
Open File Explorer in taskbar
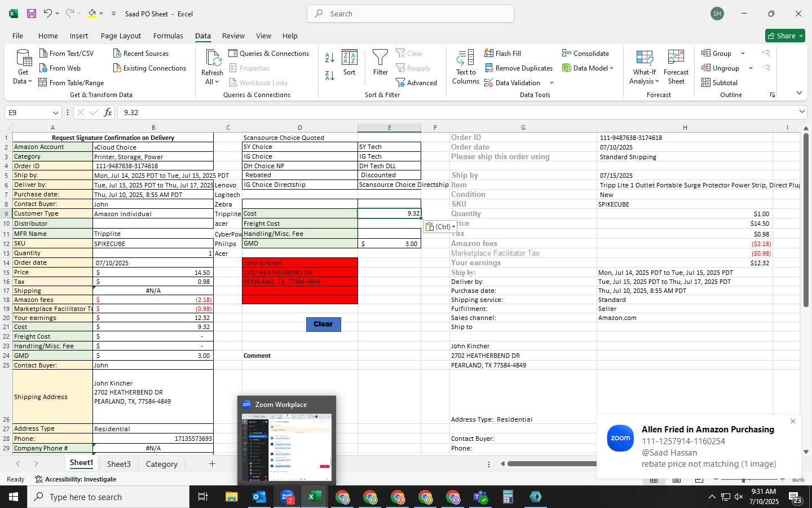(x=232, y=497)
